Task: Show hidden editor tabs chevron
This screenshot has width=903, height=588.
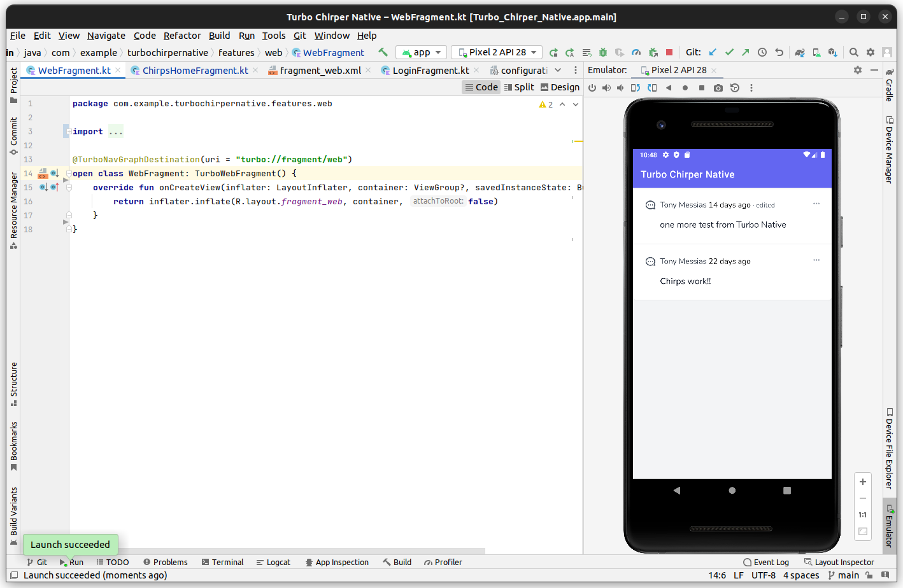Action: [x=558, y=70]
